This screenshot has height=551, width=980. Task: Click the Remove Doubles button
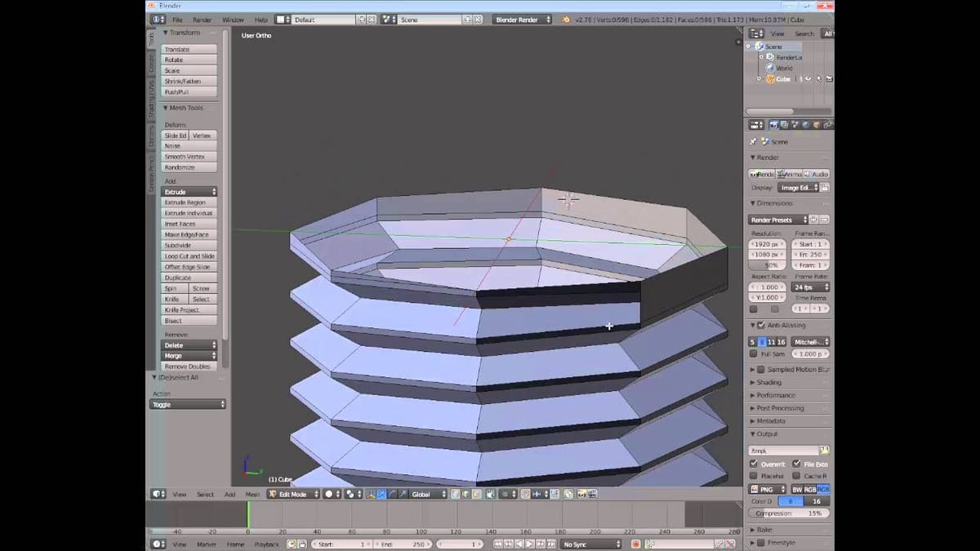[189, 367]
